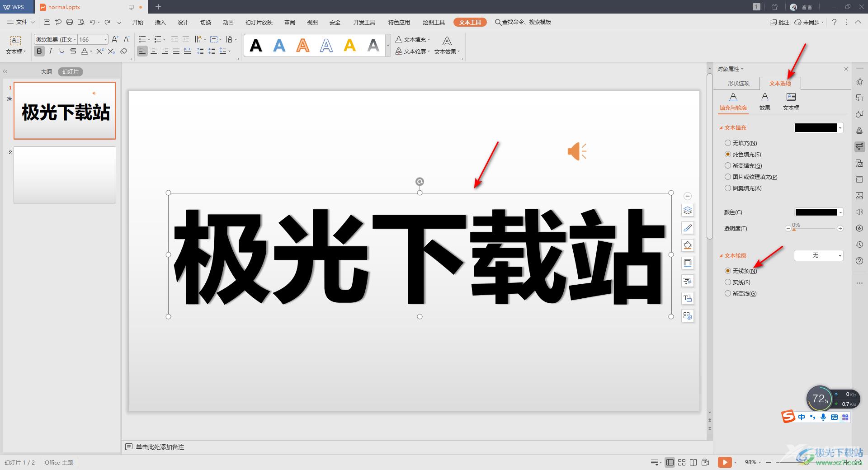
Task: Switch to Shape Options (形状选项) tab
Action: point(738,83)
